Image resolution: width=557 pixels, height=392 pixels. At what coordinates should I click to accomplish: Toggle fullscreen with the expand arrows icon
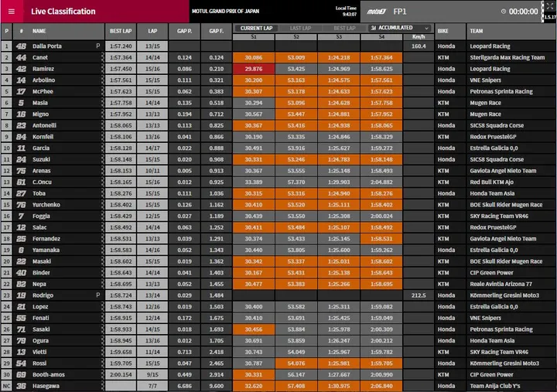click(549, 5)
